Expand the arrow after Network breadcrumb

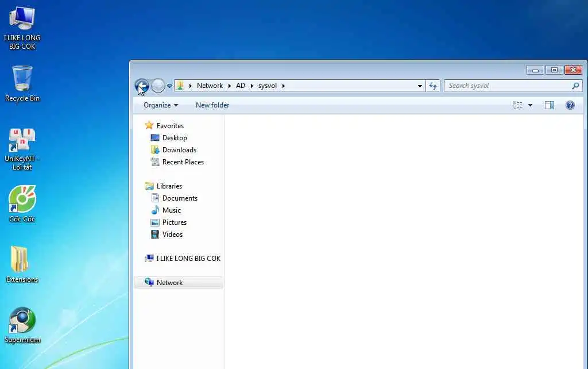(230, 86)
